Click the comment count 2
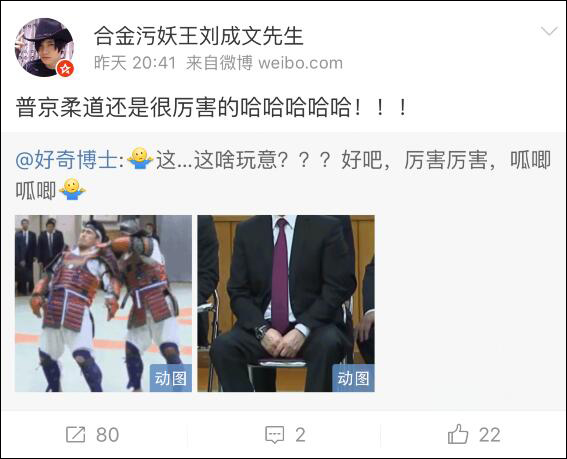Image resolution: width=567 pixels, height=459 pixels. (300, 435)
